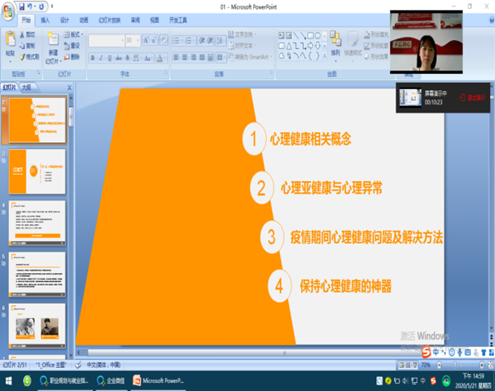Open the font size dropdown

pos(138,40)
